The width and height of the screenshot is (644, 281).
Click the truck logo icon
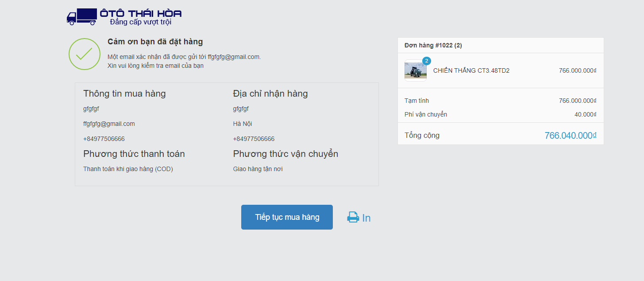pyautogui.click(x=81, y=16)
